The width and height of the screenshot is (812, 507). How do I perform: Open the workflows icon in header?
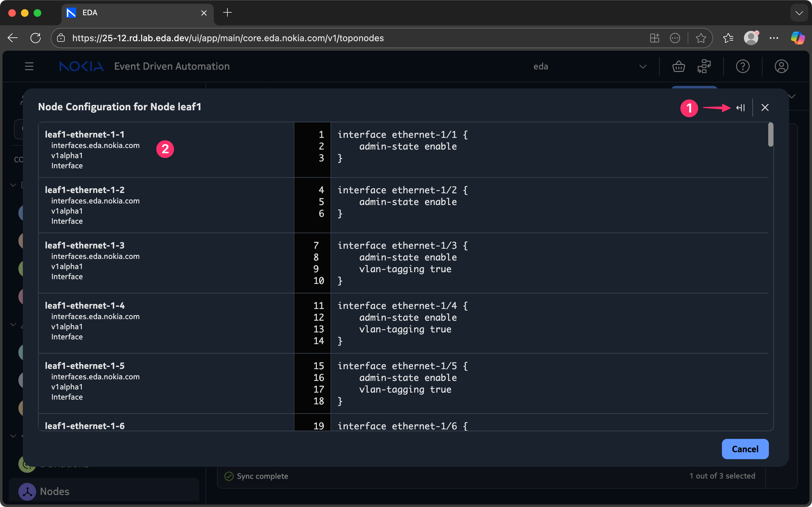[704, 67]
